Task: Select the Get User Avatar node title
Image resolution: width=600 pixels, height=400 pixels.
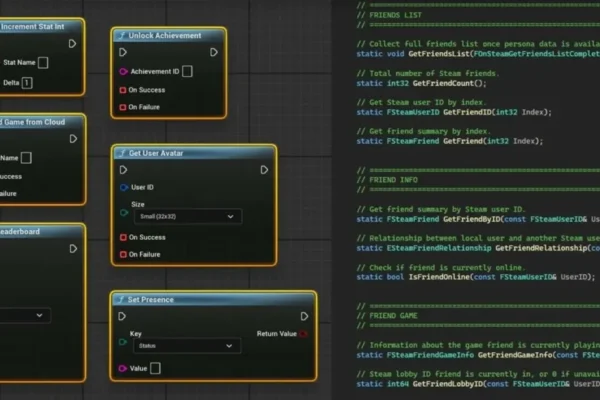Action: [156, 153]
